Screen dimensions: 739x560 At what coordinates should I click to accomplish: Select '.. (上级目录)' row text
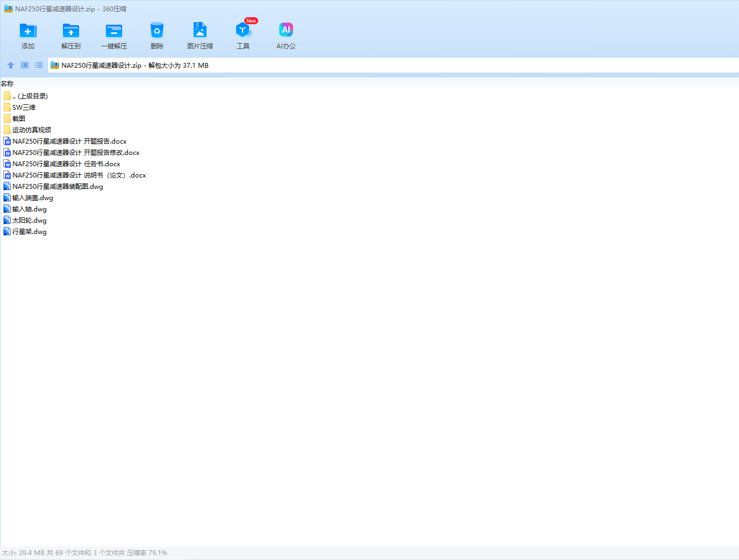point(30,96)
